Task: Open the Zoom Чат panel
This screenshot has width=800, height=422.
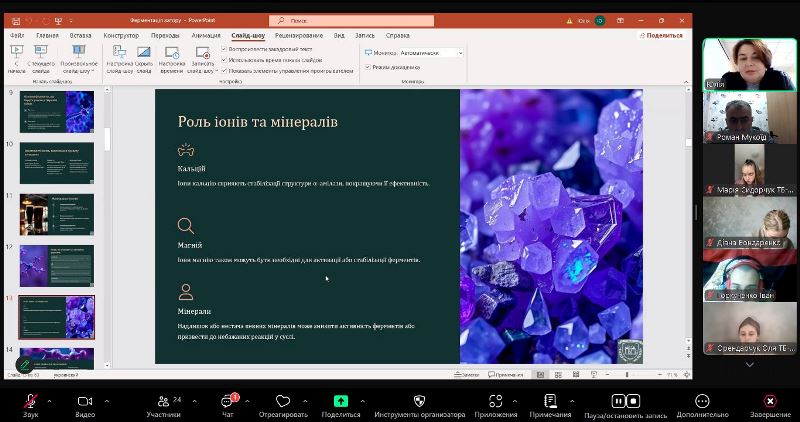Action: 227,400
